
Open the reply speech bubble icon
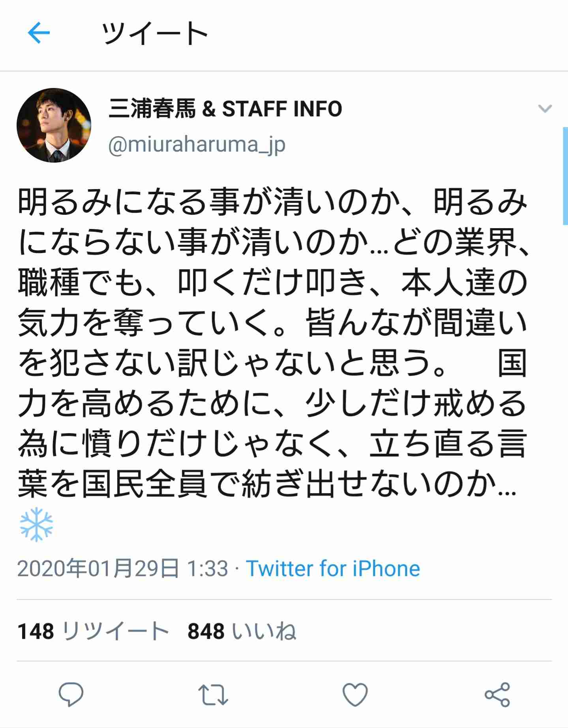click(x=71, y=694)
